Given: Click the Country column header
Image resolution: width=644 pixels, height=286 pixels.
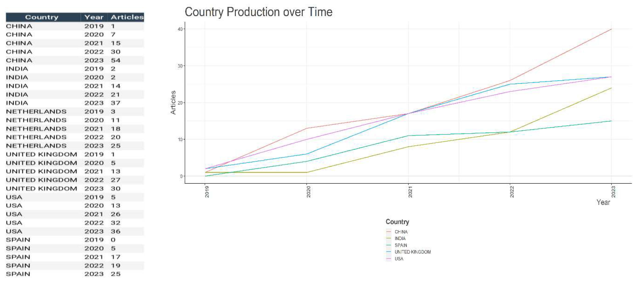Looking at the screenshot, I should click(42, 17).
